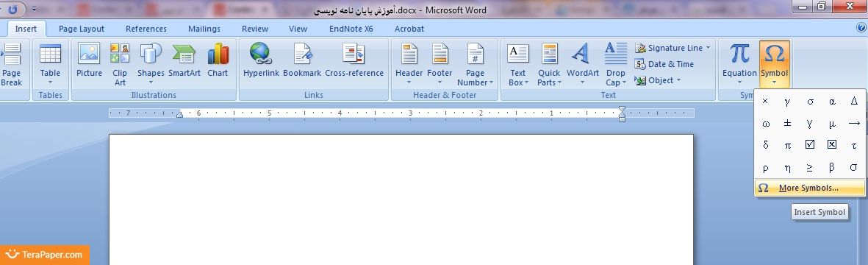Choose More Symbols... from the menu
The width and height of the screenshot is (868, 265).
[809, 188]
